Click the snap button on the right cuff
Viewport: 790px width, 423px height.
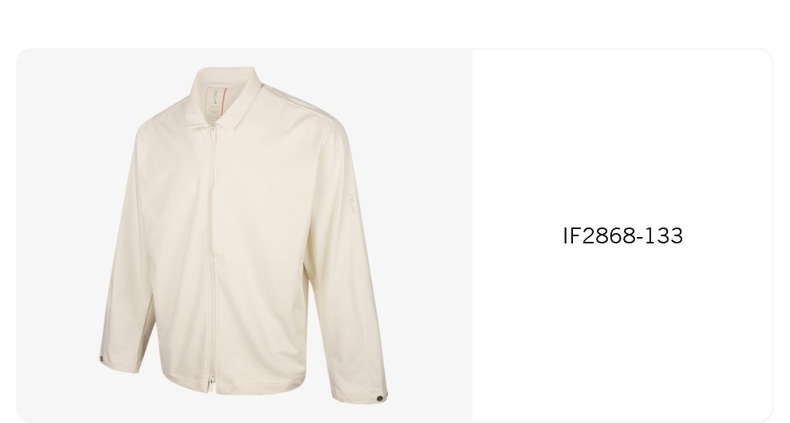click(x=379, y=399)
